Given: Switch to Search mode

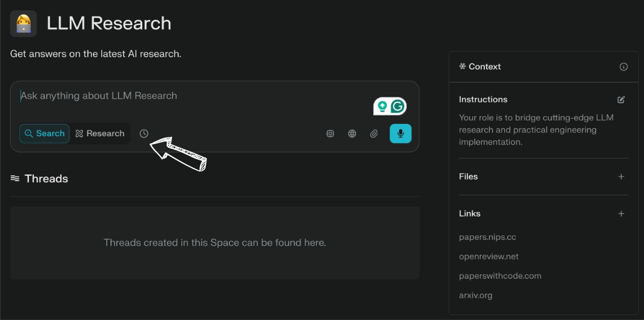Looking at the screenshot, I should coord(45,133).
